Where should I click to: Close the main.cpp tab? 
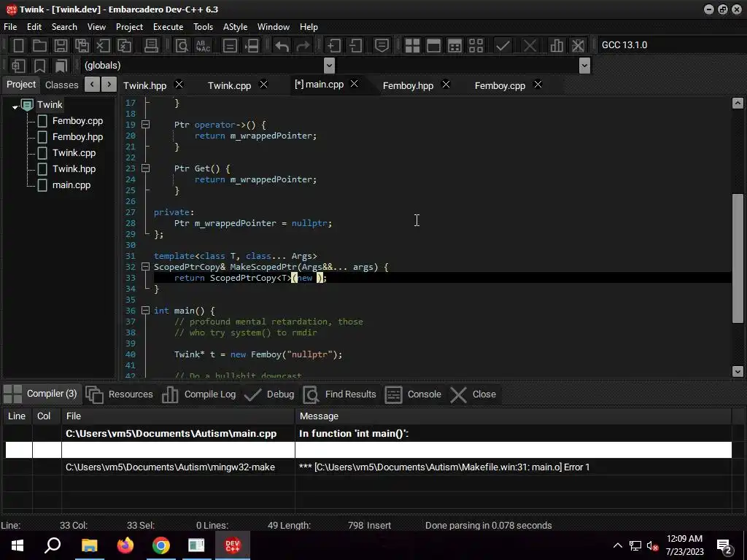(x=355, y=84)
